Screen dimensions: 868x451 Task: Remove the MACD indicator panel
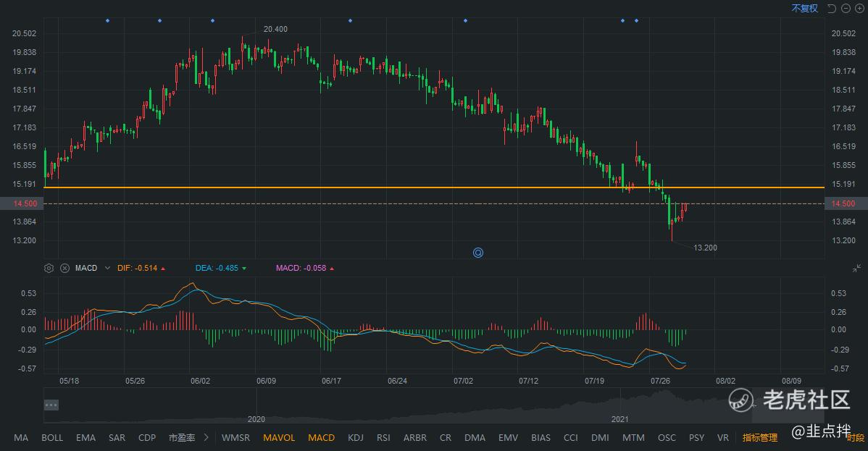pyautogui.click(x=64, y=268)
